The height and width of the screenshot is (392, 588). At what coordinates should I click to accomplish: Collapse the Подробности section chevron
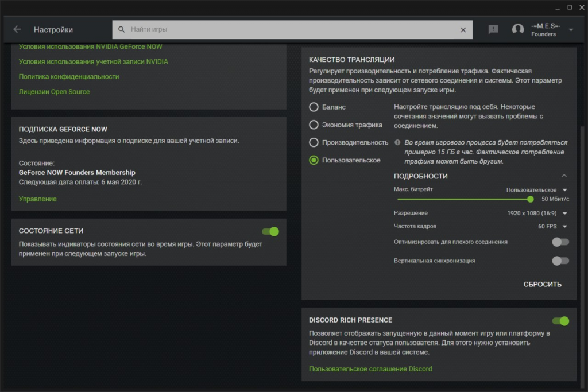coord(564,176)
